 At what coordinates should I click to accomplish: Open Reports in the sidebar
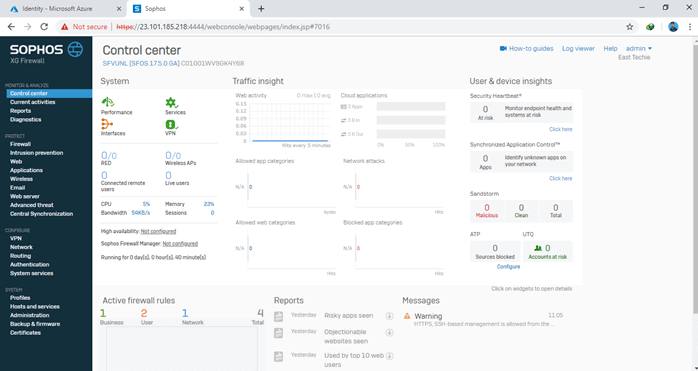pos(20,111)
